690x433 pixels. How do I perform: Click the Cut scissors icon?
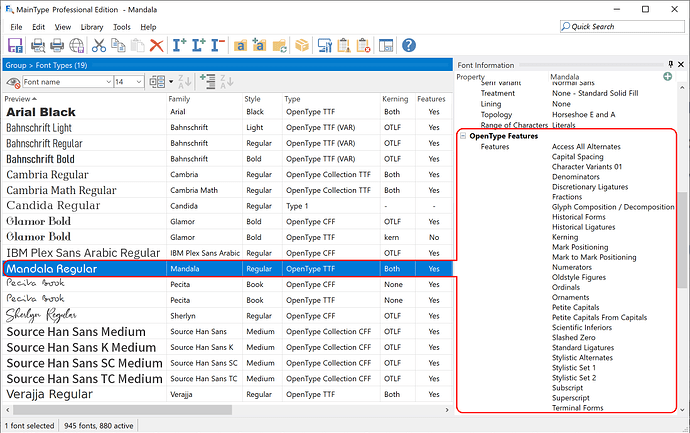pos(98,45)
